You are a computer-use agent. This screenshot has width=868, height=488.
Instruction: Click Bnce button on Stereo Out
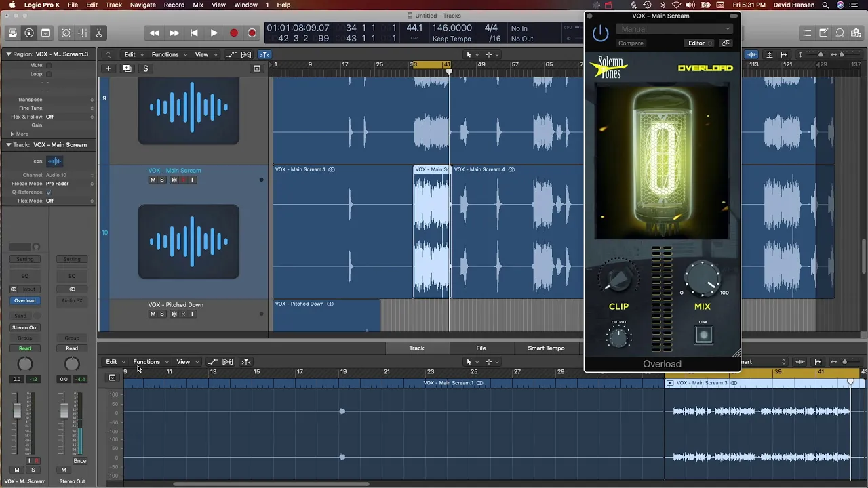coord(80,461)
